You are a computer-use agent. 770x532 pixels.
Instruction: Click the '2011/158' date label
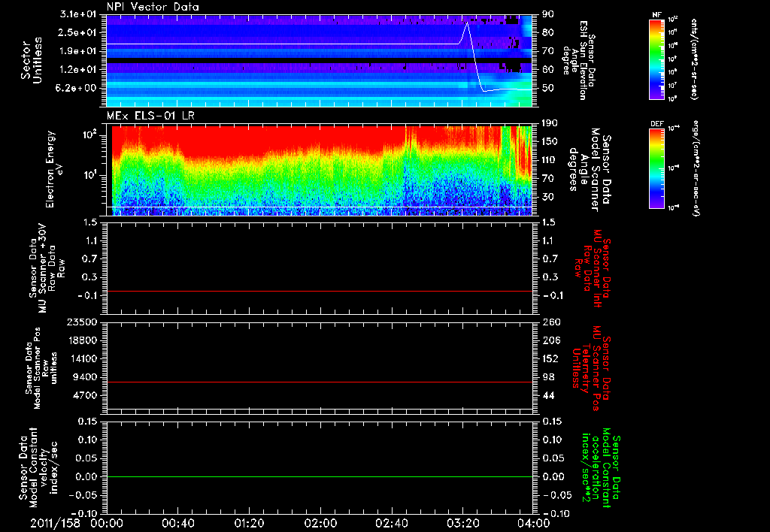point(55,523)
